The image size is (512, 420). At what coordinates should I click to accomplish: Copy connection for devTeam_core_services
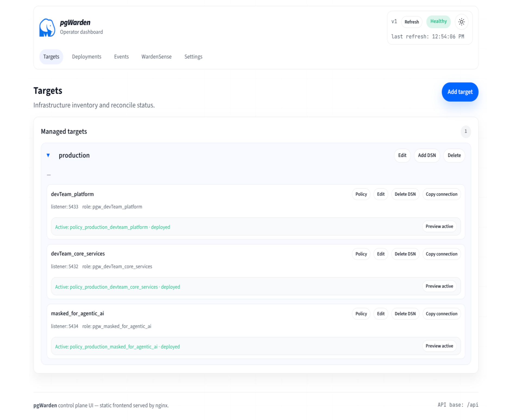(x=441, y=254)
